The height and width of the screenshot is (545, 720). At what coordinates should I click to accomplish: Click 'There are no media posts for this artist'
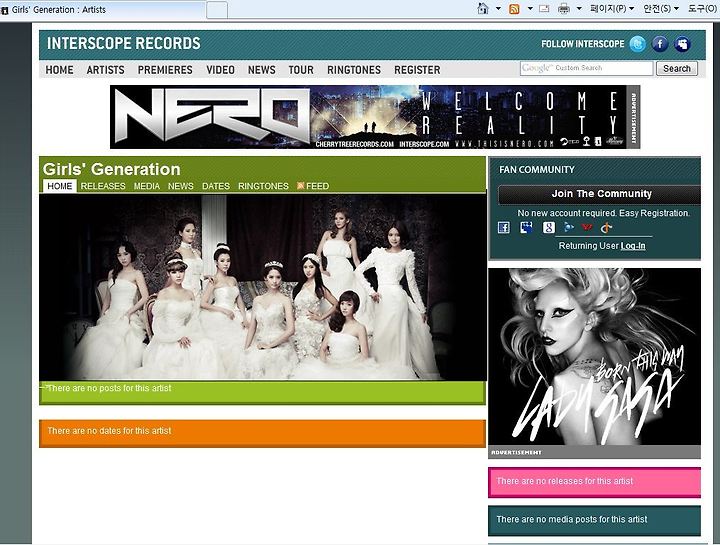coord(572,519)
